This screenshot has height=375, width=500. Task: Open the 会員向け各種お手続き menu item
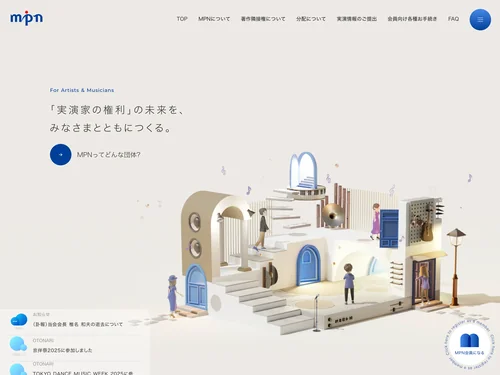[x=412, y=19]
